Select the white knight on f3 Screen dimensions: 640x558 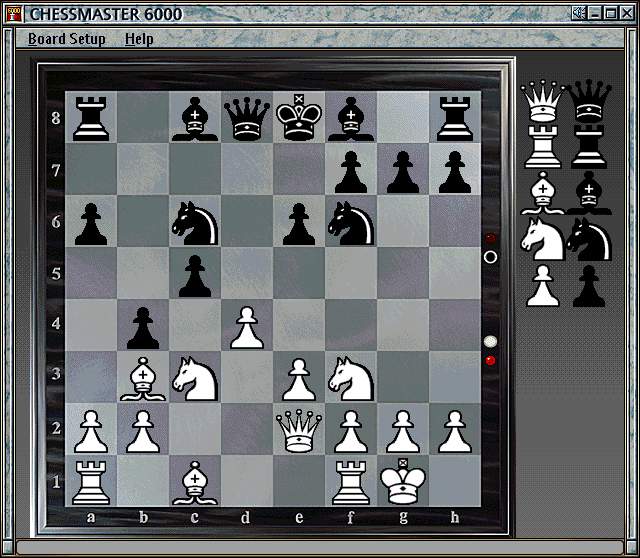point(351,379)
